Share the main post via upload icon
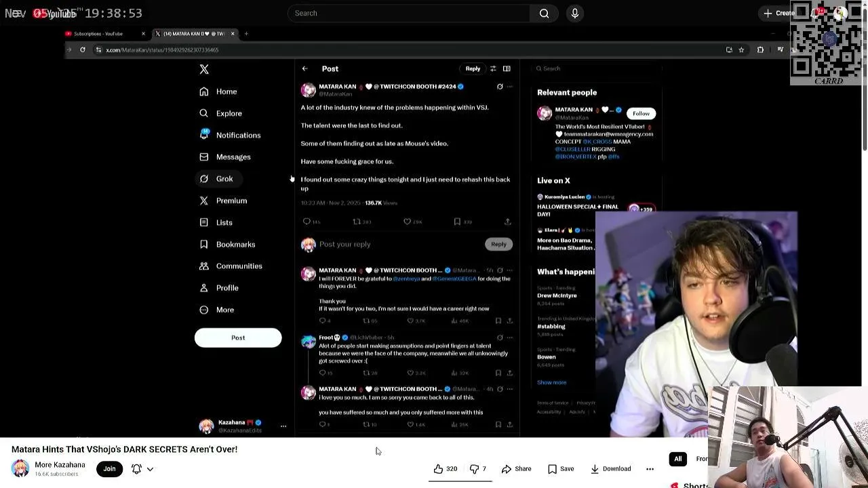Viewport: 868px width, 488px height. [507, 222]
